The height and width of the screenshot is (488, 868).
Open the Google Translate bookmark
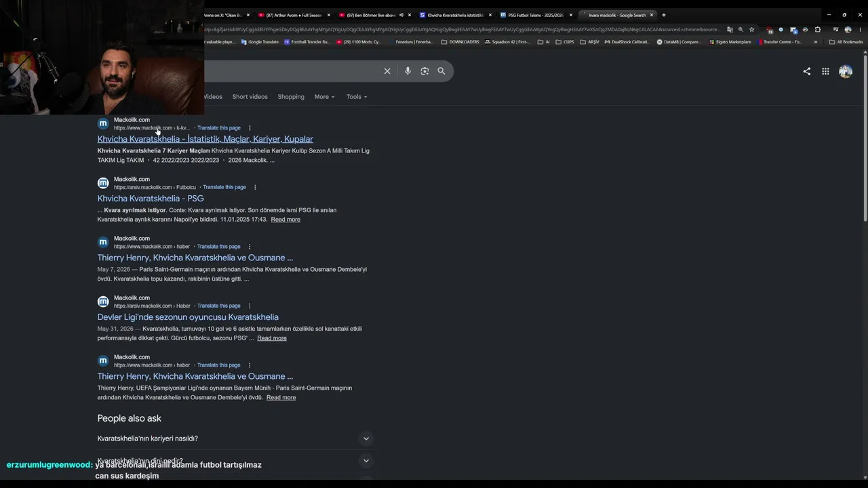[x=259, y=42]
